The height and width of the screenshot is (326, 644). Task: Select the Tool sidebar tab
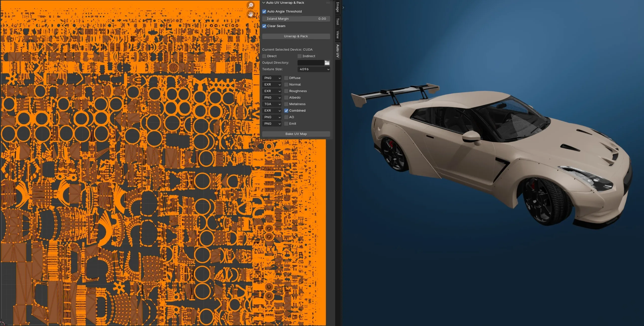click(337, 21)
